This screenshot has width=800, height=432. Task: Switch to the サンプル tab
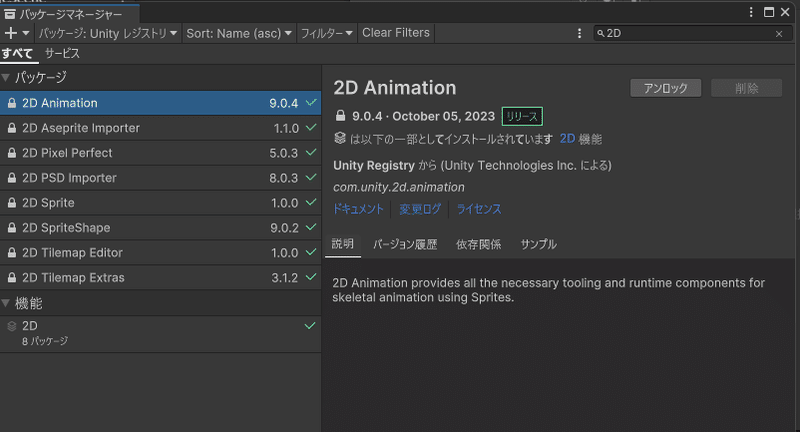tap(538, 244)
